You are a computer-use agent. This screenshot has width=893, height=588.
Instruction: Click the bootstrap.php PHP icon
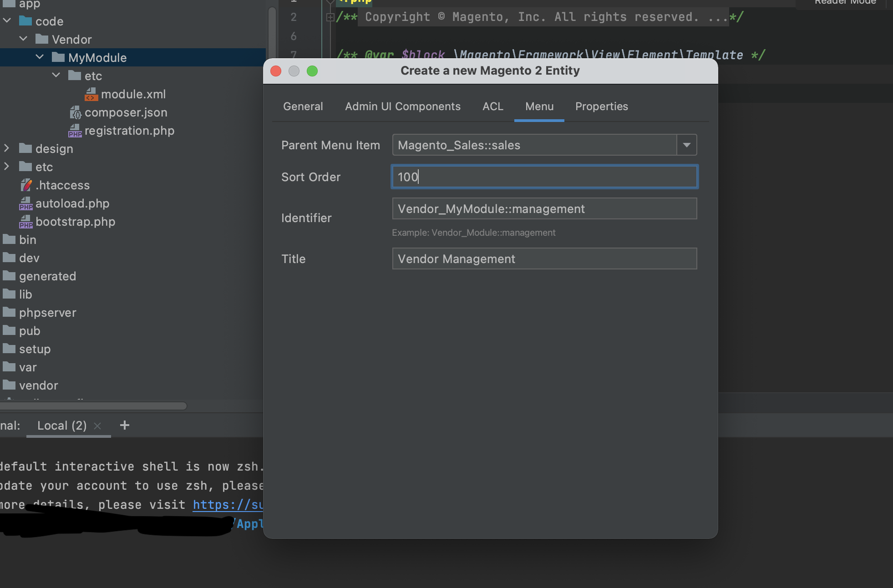point(26,222)
